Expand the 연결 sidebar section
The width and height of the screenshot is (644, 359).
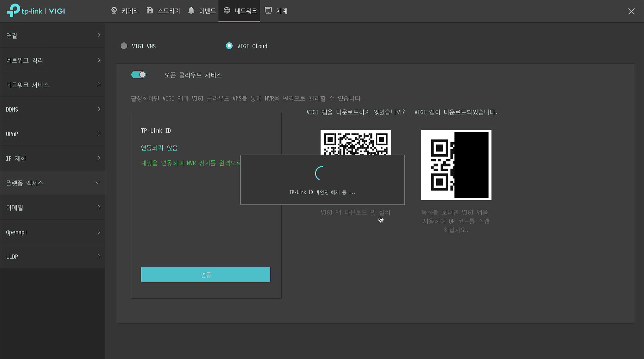tap(52, 35)
